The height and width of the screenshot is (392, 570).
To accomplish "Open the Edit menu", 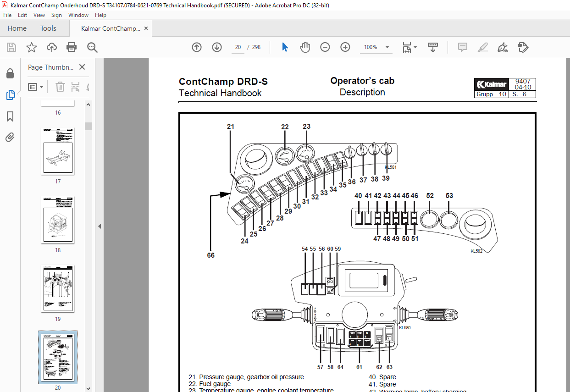I will click(22, 15).
